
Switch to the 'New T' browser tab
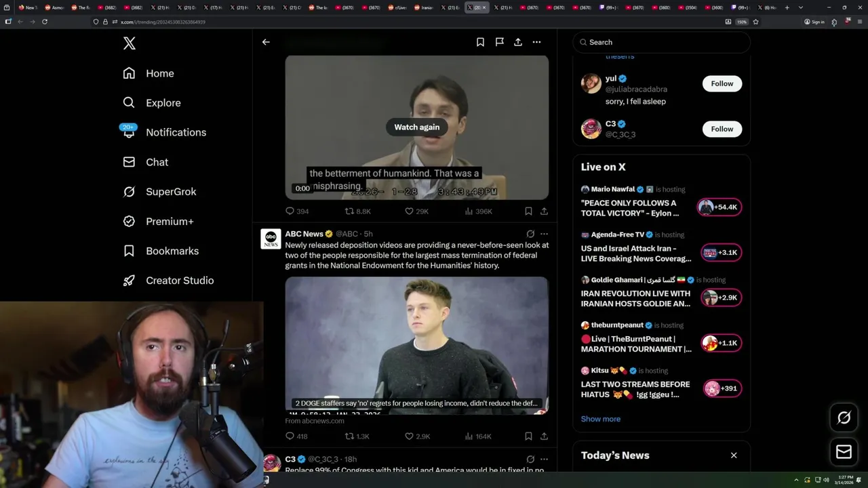pyautogui.click(x=27, y=7)
